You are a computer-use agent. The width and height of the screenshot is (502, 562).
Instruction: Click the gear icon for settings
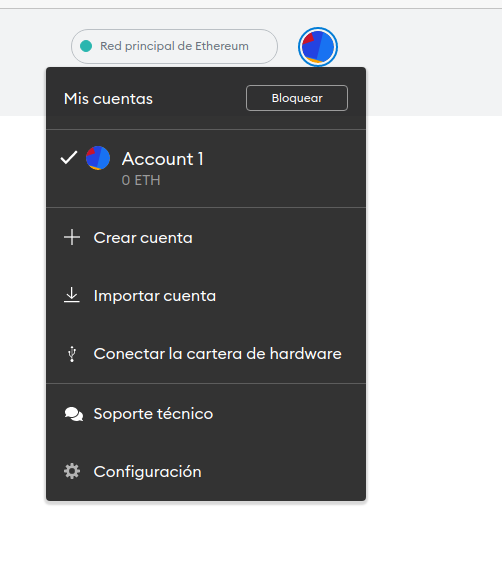click(72, 471)
